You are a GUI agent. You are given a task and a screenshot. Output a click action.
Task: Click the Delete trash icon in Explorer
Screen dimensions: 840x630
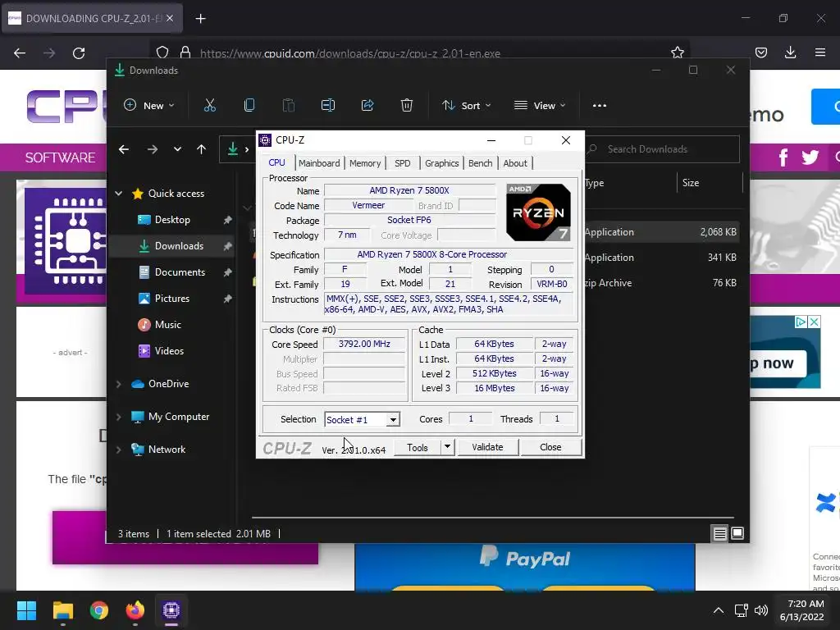pos(407,106)
